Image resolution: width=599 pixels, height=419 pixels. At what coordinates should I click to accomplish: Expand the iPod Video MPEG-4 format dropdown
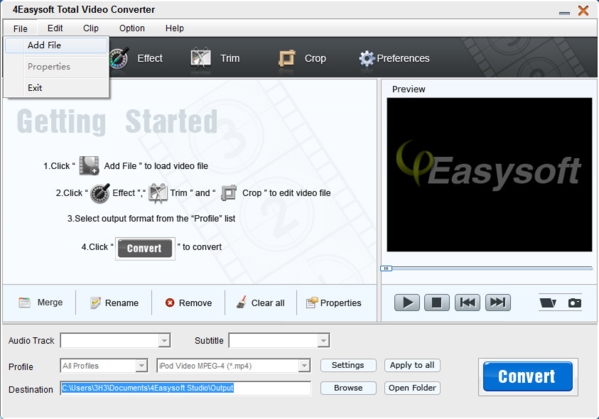304,366
